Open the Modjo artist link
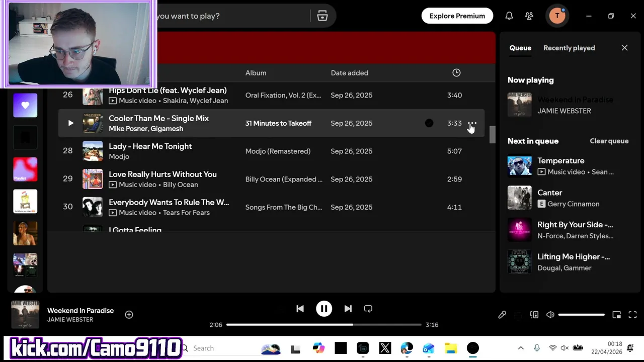This screenshot has width=644, height=362. [119, 157]
